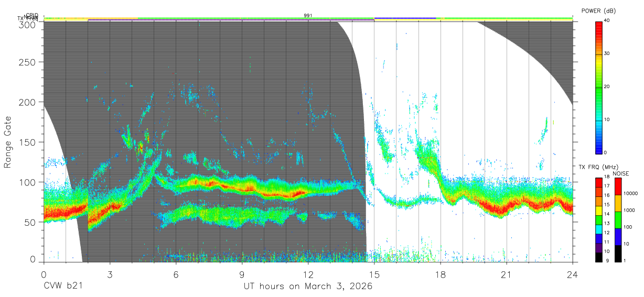Click the 250 tick on the Range Gate axis

pos(28,62)
